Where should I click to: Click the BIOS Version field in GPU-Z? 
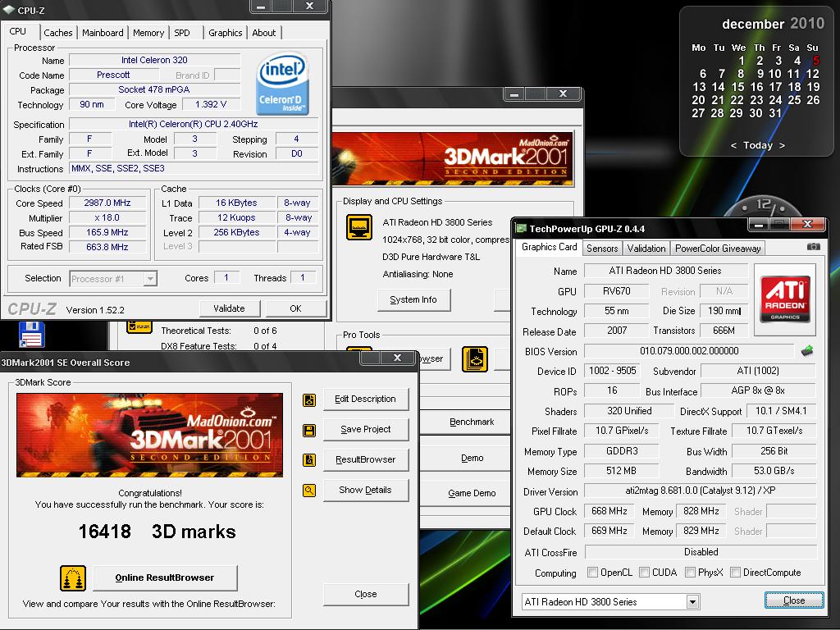tap(689, 351)
